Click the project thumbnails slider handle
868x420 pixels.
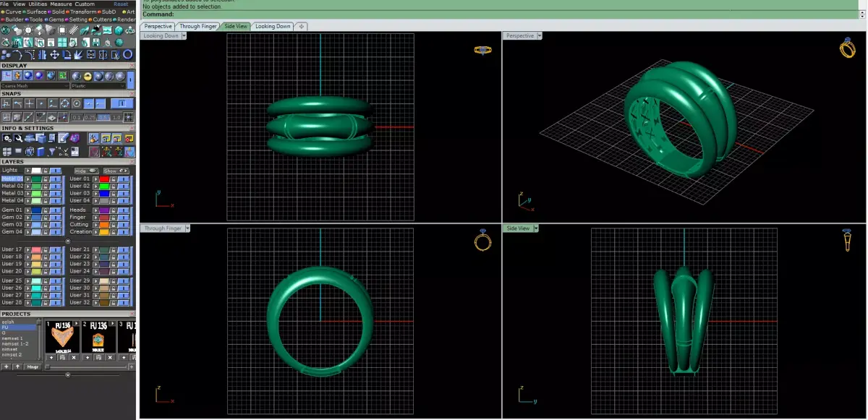point(48,367)
